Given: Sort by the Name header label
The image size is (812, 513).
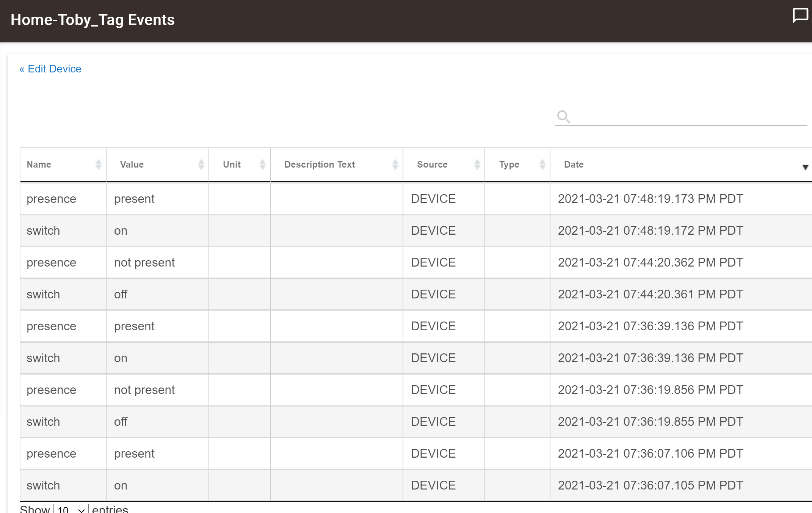Looking at the screenshot, I should pos(39,165).
